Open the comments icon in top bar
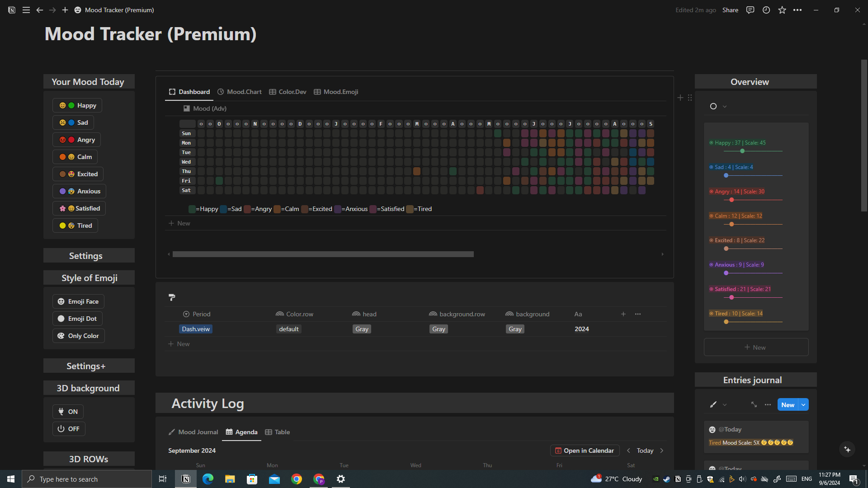Image resolution: width=868 pixels, height=488 pixels. click(x=750, y=10)
